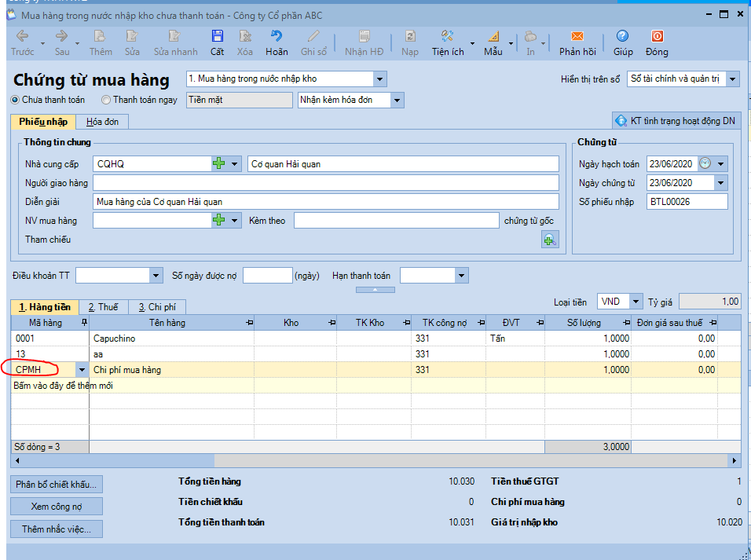This screenshot has height=560, width=751.
Task: Open CPMH item code dropdown arrow
Action: click(82, 370)
